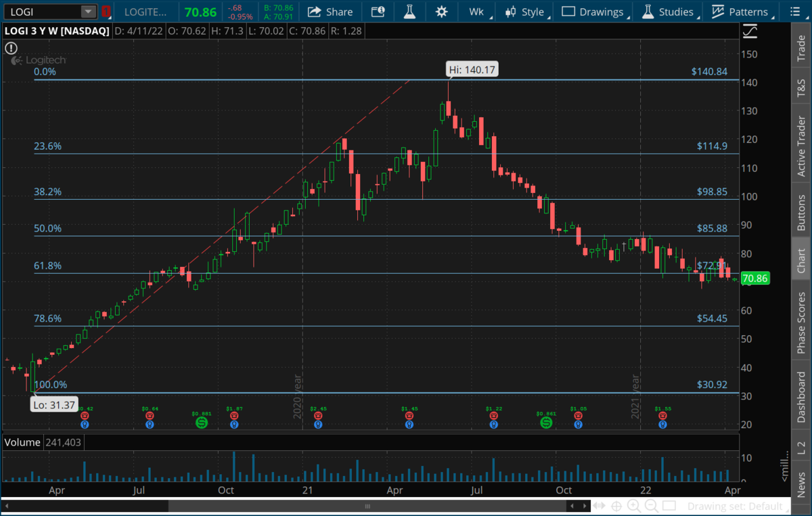Screen dimensions: 812x516
Task: Click the 78.6% Fibonacci level label
Action: click(48, 318)
